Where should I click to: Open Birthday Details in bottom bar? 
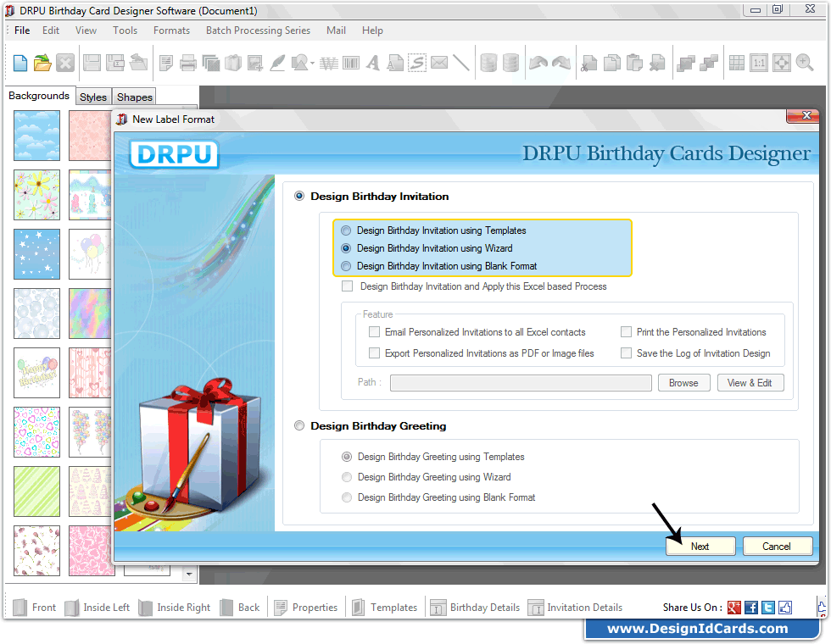point(475,608)
